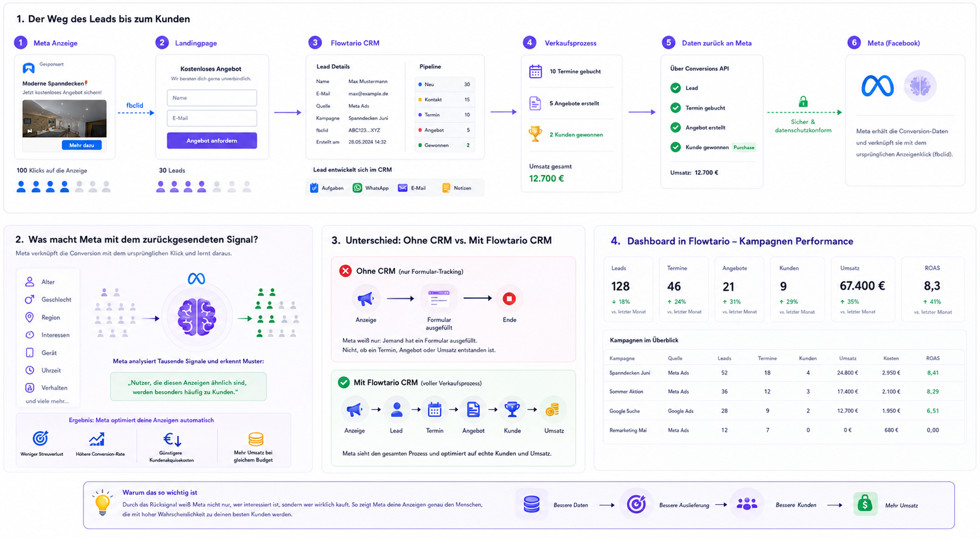Click the Kunde trophy icon in Flowtario flow
This screenshot has width=980, height=538.
click(512, 410)
